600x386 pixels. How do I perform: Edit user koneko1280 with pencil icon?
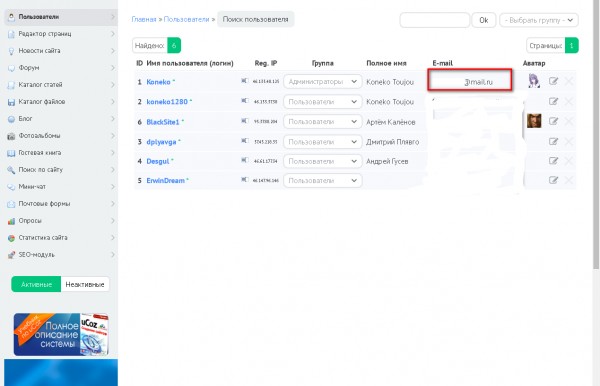[x=553, y=101]
